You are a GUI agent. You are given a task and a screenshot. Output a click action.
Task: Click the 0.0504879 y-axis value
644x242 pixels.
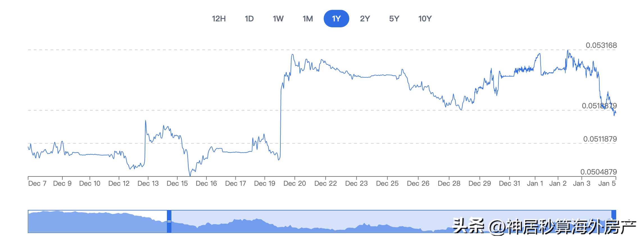[598, 172]
